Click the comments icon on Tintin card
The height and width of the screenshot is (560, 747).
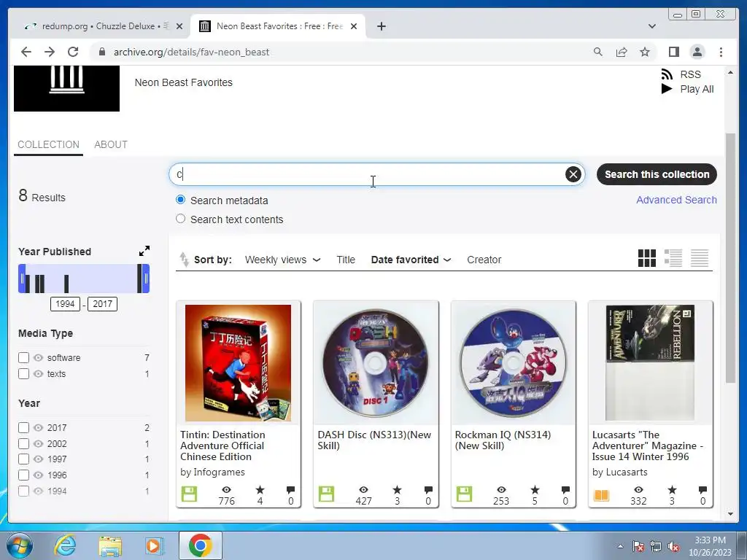tap(290, 489)
